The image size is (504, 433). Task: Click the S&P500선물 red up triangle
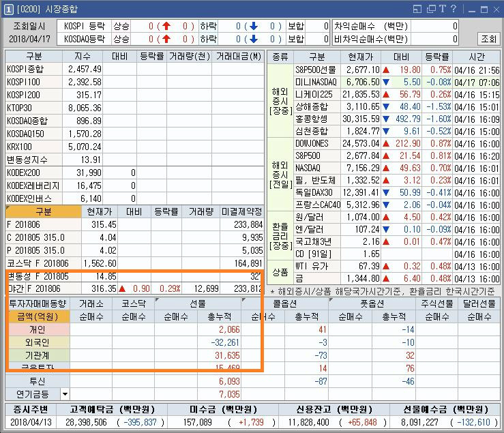pyautogui.click(x=386, y=70)
